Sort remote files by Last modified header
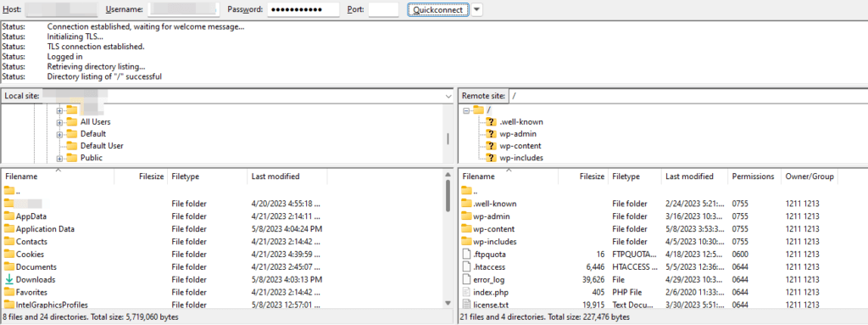This screenshot has height=325, width=868. (x=694, y=177)
